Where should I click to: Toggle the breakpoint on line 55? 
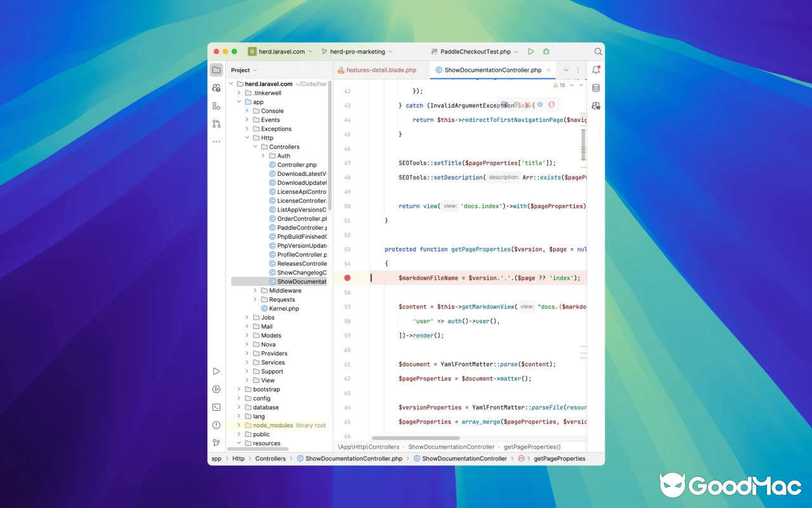(x=346, y=277)
